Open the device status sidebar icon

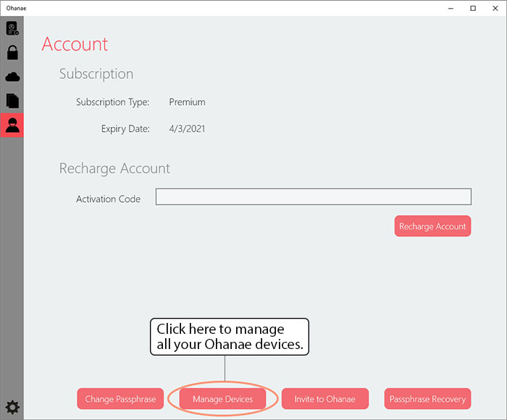[x=12, y=28]
